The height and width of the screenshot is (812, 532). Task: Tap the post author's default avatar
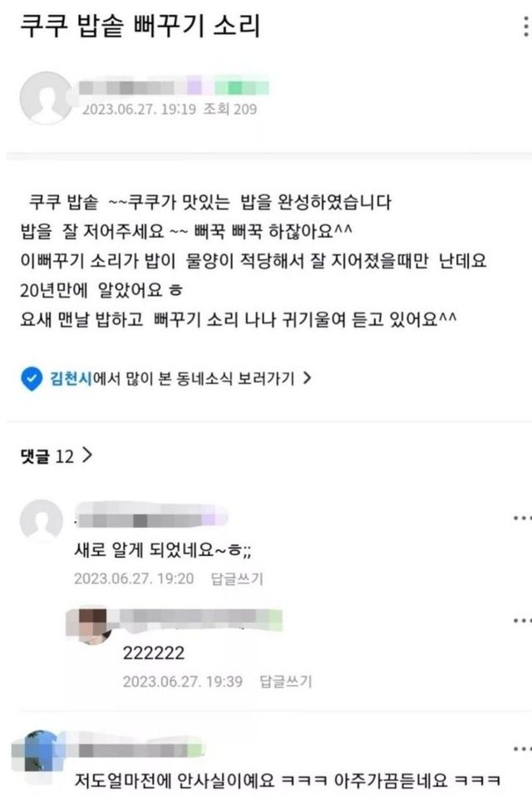[x=46, y=98]
